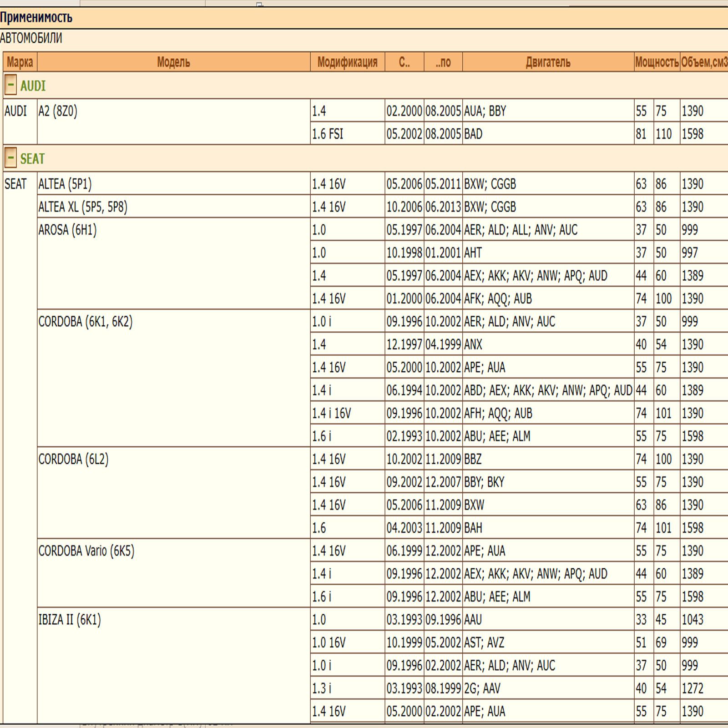Select the CORDOBA Vario (6K5) model cell

click(x=86, y=551)
